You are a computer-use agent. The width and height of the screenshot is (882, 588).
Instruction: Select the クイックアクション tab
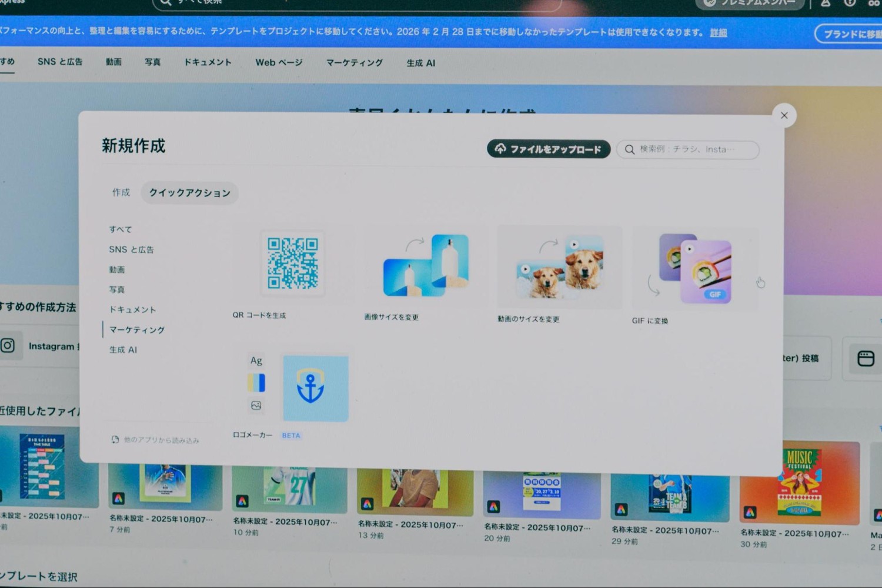point(189,193)
